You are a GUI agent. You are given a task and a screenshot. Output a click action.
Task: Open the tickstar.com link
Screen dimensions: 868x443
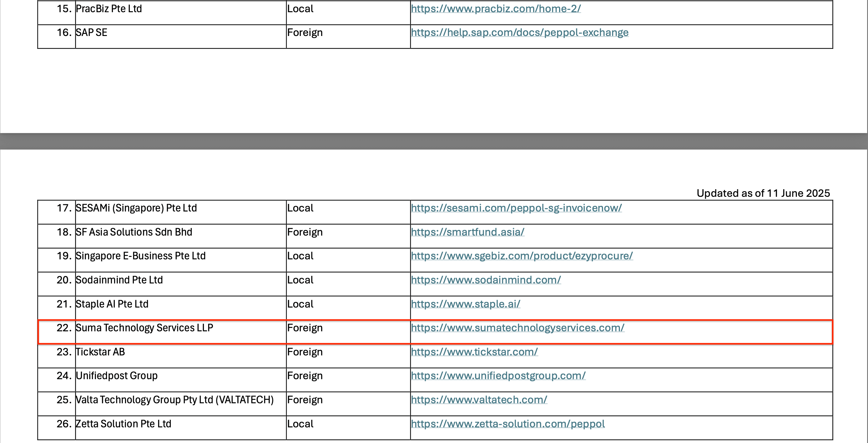(x=474, y=352)
